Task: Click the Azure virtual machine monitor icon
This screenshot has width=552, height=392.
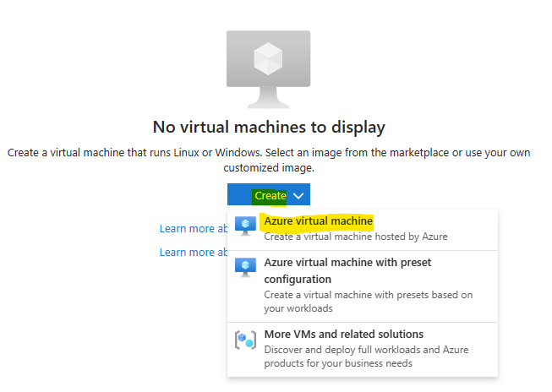Action: tap(245, 226)
